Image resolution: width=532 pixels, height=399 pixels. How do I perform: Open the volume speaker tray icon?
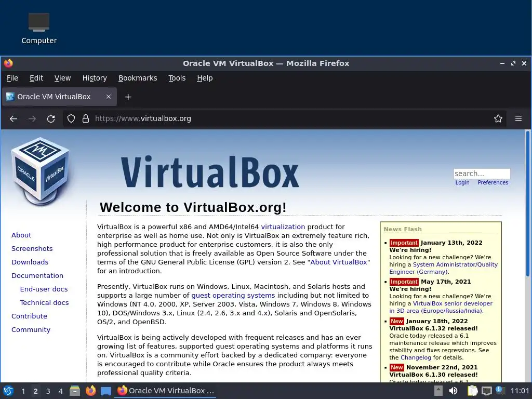click(453, 391)
